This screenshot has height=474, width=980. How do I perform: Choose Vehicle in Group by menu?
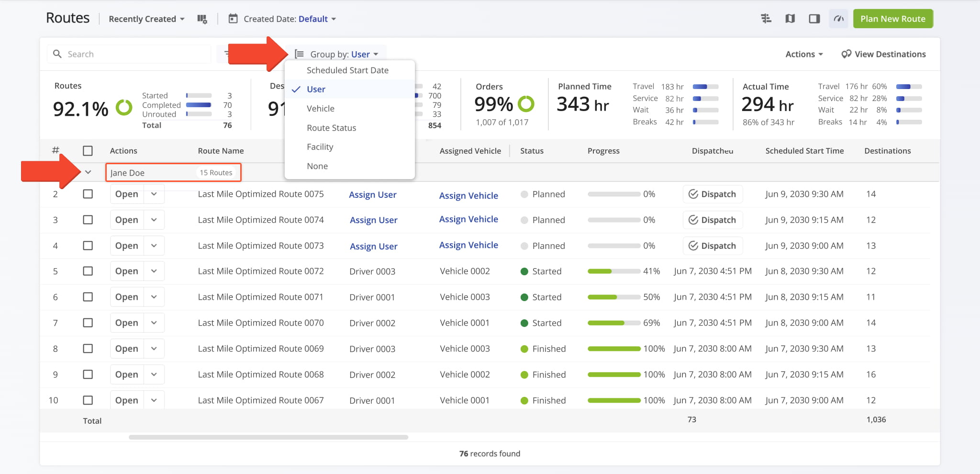[321, 109]
